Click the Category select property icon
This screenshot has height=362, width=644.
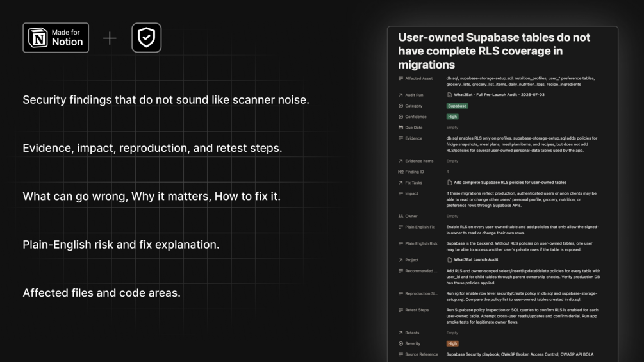400,106
